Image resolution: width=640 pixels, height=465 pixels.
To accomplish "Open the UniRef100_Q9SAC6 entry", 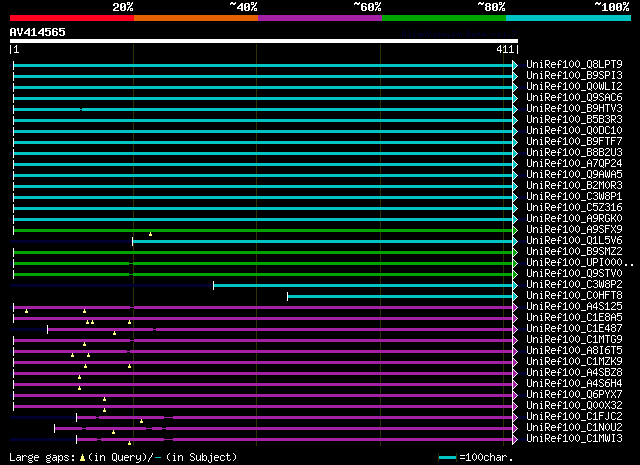I will click(x=574, y=98).
